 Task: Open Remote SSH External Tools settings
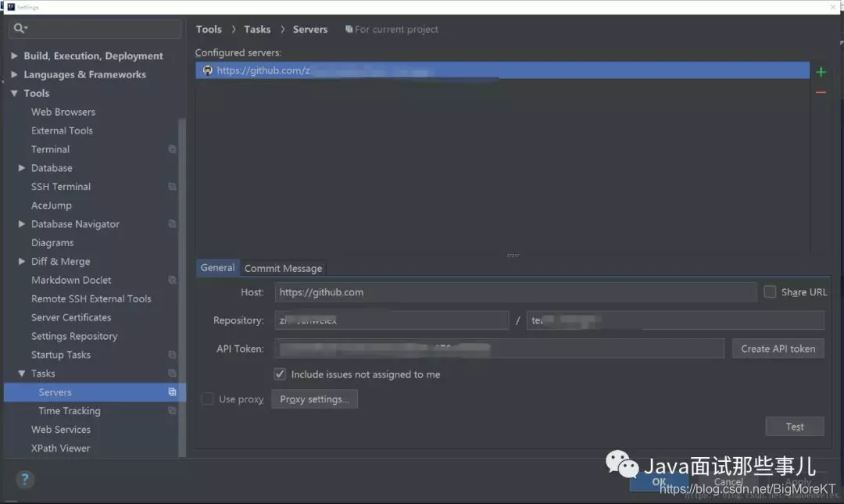[x=91, y=298]
